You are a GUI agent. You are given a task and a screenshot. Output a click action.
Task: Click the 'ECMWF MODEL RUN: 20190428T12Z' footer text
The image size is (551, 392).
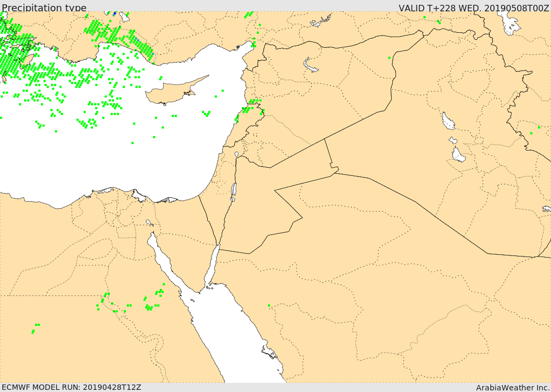tap(72, 387)
